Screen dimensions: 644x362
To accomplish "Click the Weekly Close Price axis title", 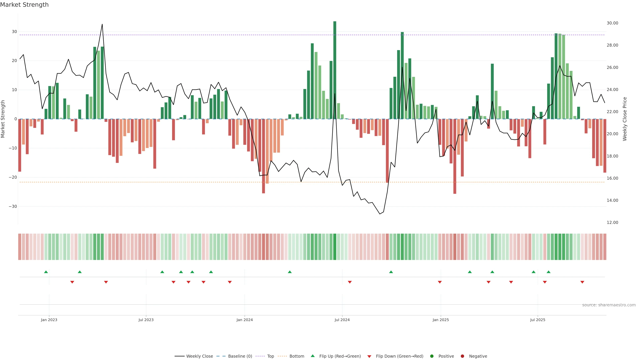I will [x=625, y=119].
